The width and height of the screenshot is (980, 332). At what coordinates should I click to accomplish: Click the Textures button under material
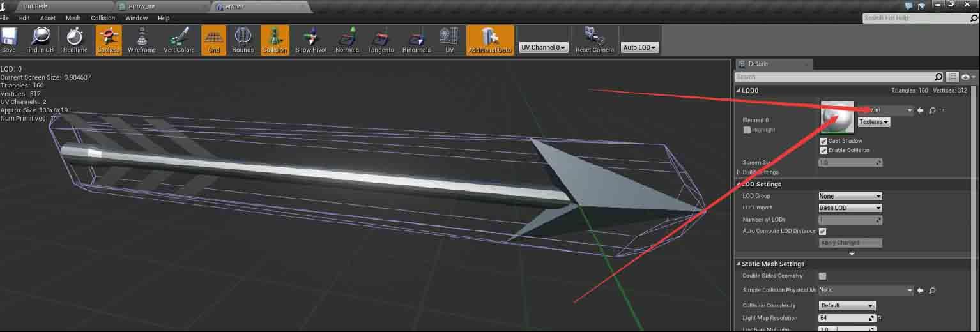pos(873,122)
